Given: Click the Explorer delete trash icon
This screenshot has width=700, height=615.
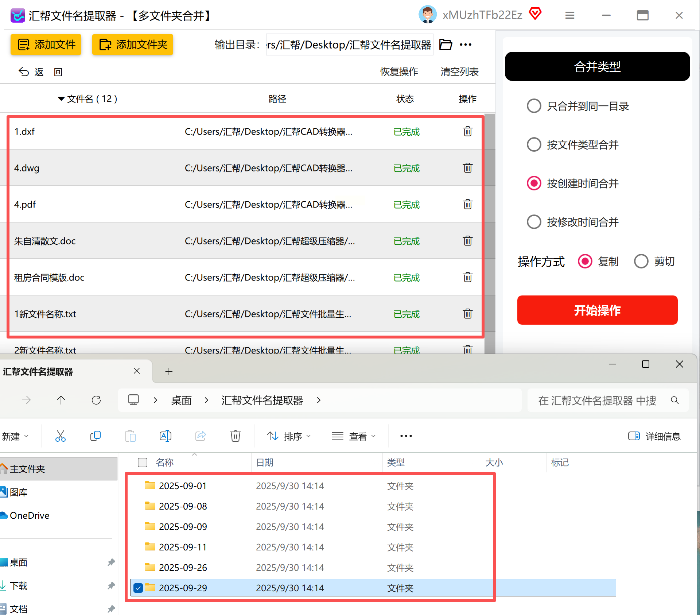Looking at the screenshot, I should [235, 436].
